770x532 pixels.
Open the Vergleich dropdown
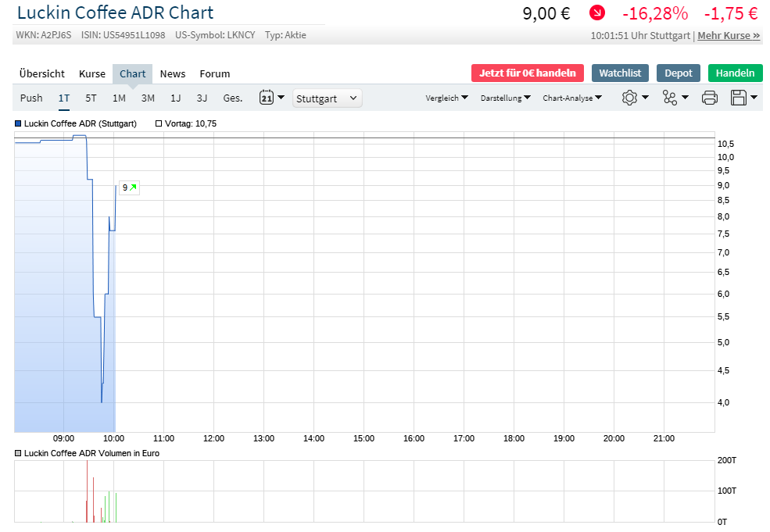[446, 98]
